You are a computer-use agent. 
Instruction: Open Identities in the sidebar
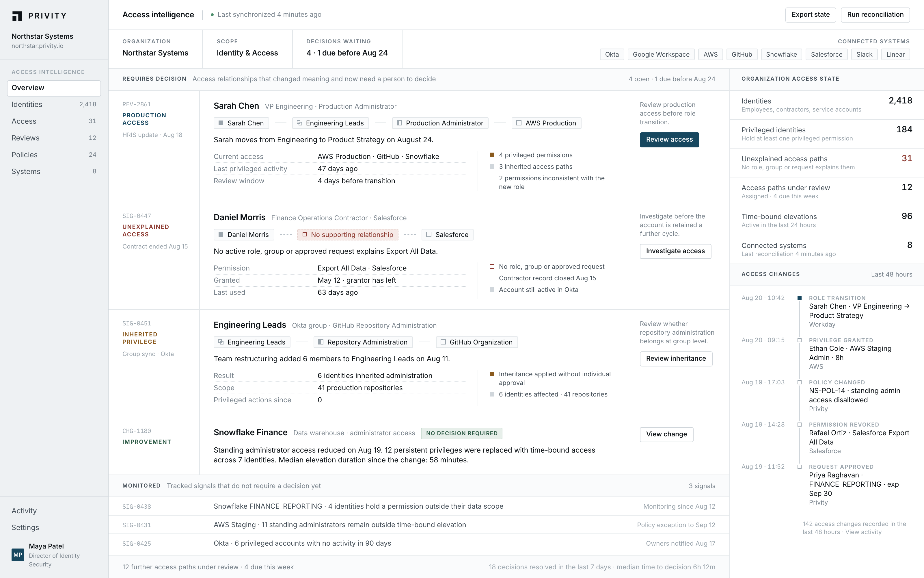pyautogui.click(x=54, y=104)
